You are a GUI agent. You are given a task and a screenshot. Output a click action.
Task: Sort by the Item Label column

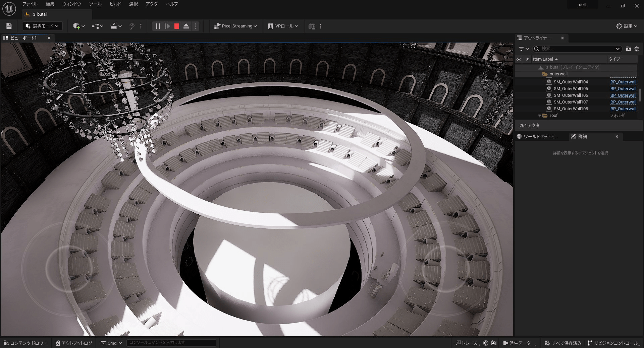(x=569, y=59)
